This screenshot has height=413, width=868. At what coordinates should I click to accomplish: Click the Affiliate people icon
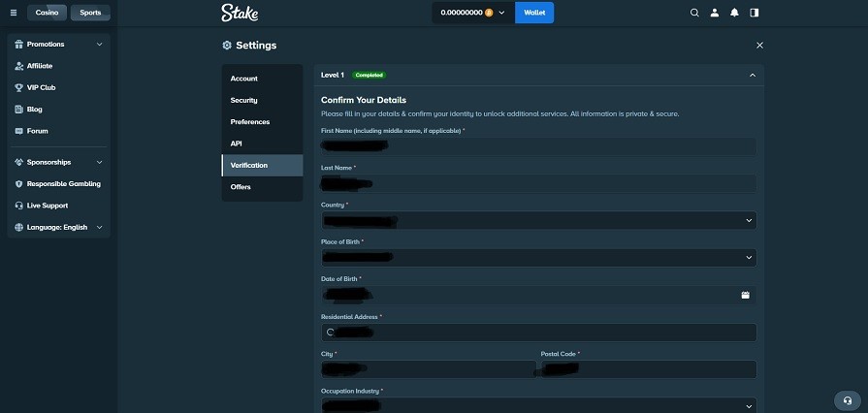click(18, 66)
